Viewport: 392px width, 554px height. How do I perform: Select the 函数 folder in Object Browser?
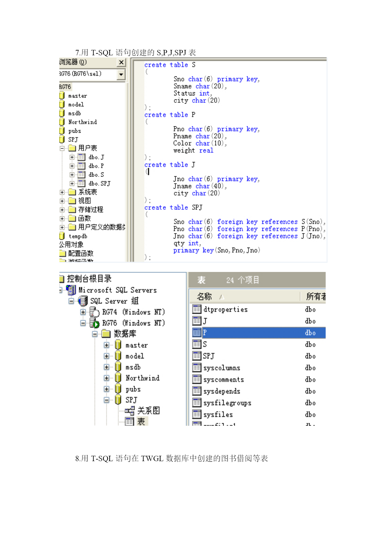tap(84, 218)
